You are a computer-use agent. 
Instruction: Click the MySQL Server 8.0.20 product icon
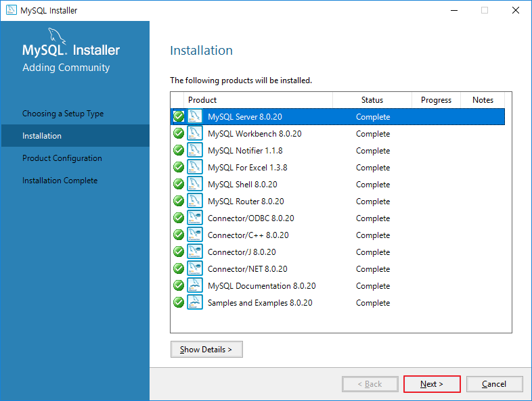pos(195,116)
